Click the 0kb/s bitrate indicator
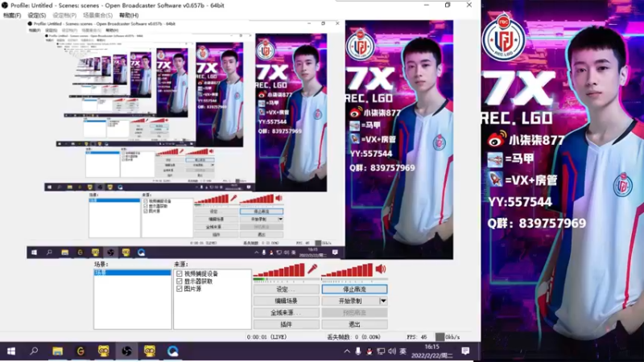 (x=448, y=337)
